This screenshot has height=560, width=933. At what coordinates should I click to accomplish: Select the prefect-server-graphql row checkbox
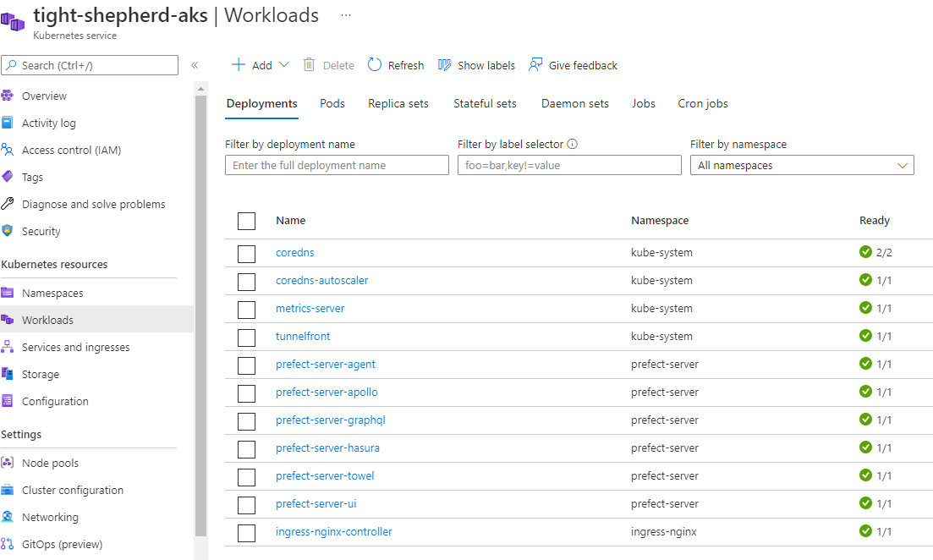click(246, 421)
